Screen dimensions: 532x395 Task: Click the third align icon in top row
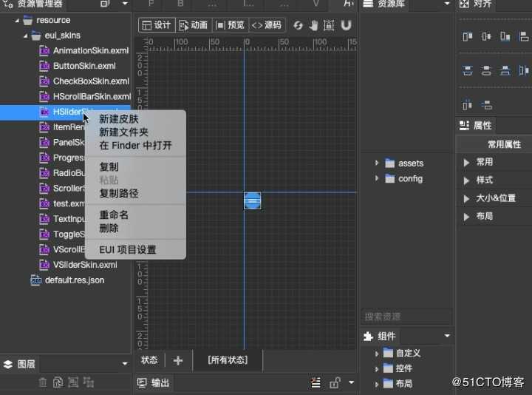[x=505, y=36]
